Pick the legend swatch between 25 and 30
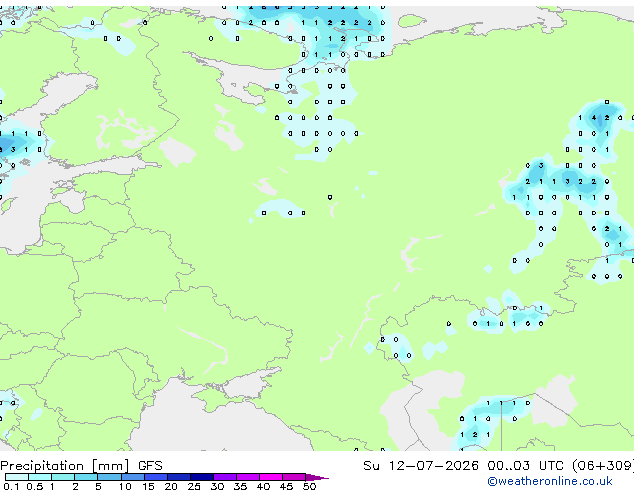The width and height of the screenshot is (634, 490). (202, 477)
